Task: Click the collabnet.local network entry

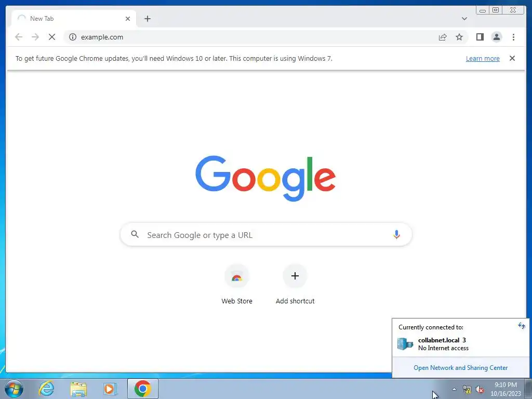Action: (x=460, y=344)
